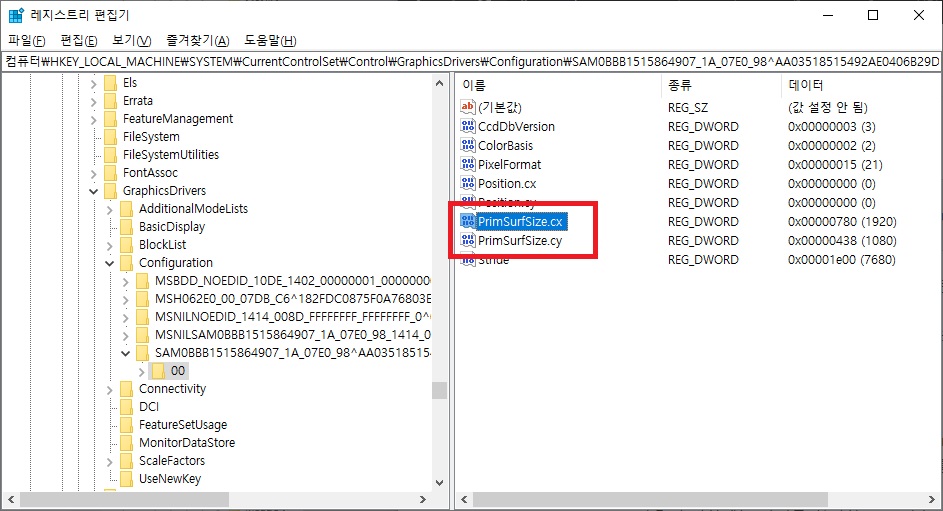Screen dimensions: 943x511
Task: Click the tree pane horizontal scrollbar thumb
Action: click(124, 500)
